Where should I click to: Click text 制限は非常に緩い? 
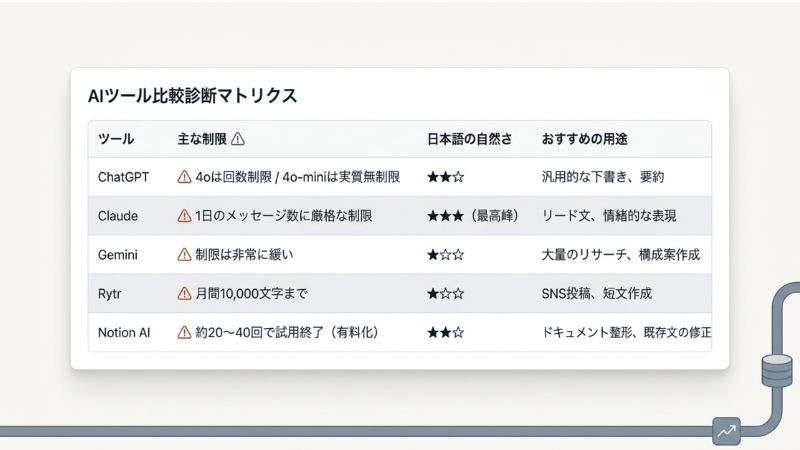coord(244,255)
